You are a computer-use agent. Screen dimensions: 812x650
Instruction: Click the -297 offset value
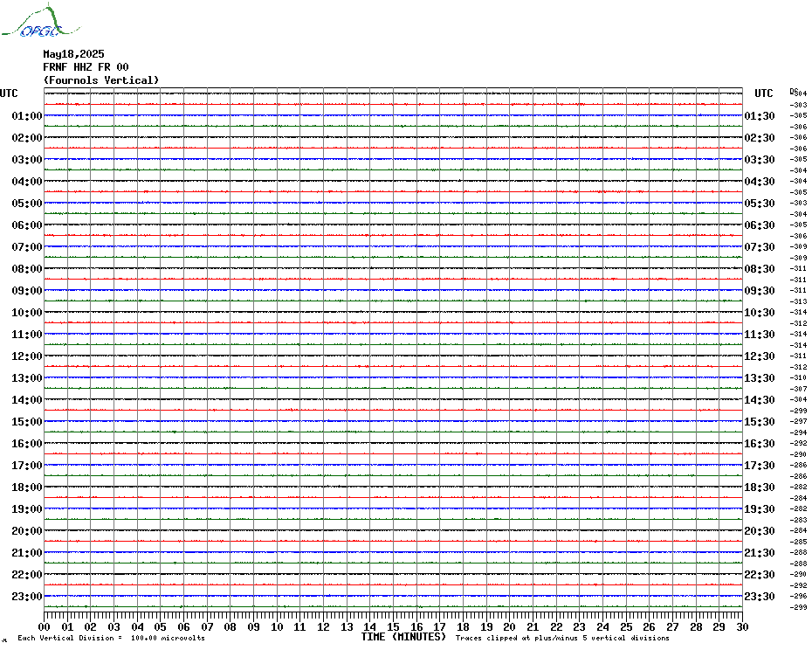(799, 421)
